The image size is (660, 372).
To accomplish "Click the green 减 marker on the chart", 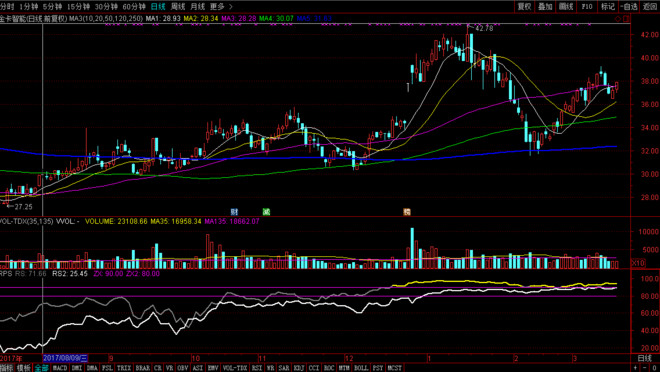I will (x=266, y=212).
